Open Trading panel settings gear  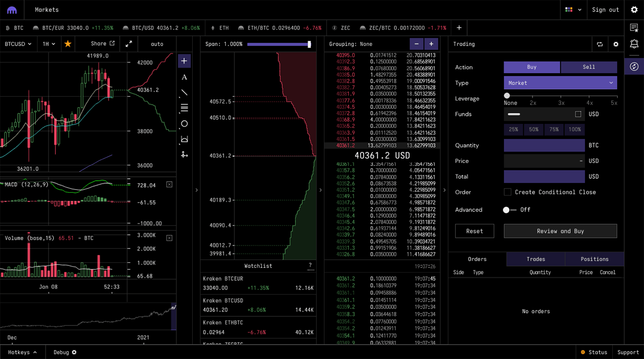coord(616,44)
